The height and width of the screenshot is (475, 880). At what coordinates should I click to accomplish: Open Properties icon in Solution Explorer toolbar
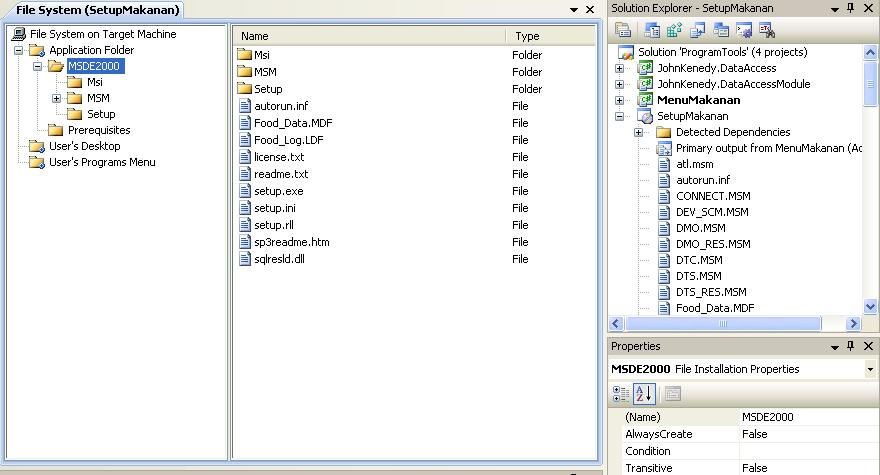[x=623, y=30]
